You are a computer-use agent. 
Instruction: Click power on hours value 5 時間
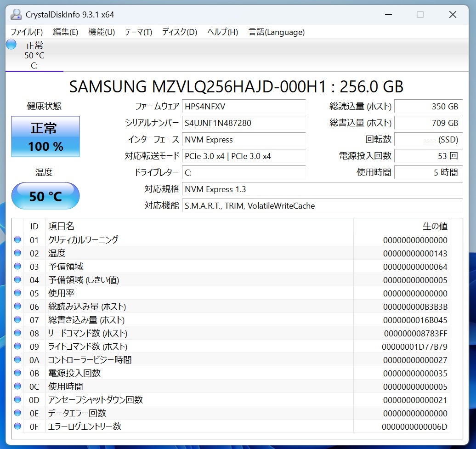429,173
